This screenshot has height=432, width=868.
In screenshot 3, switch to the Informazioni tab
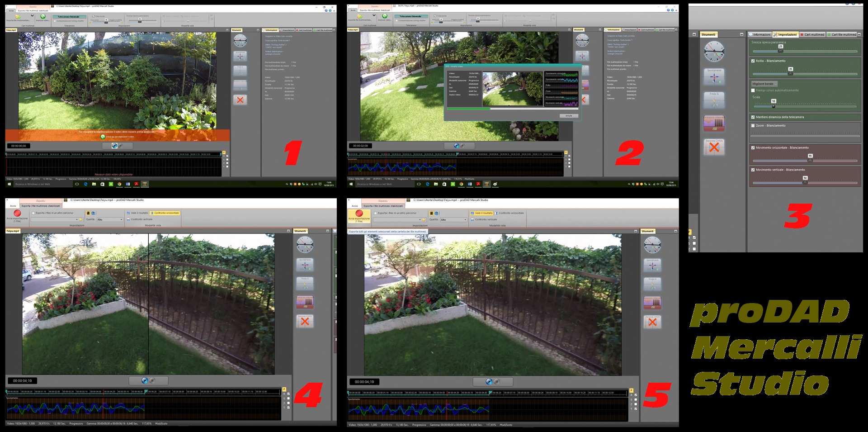click(x=759, y=34)
